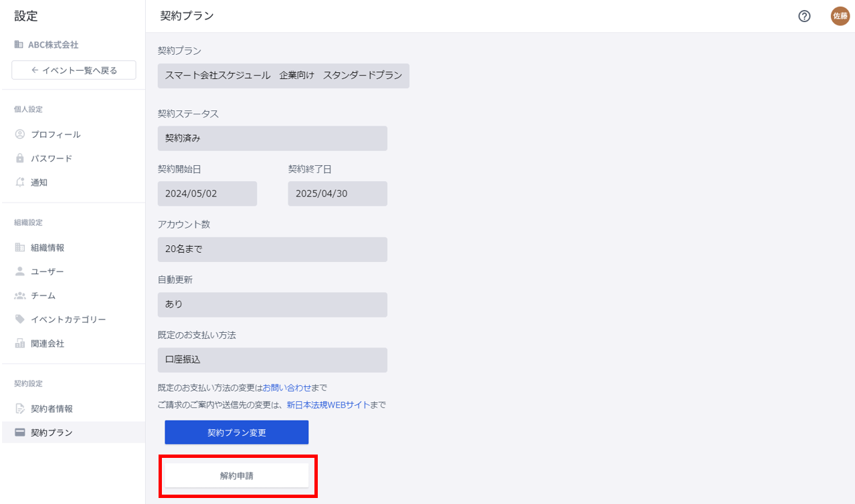This screenshot has width=855, height=504.
Task: Go back via イベント一覧へ戻る button
Action: tap(74, 70)
